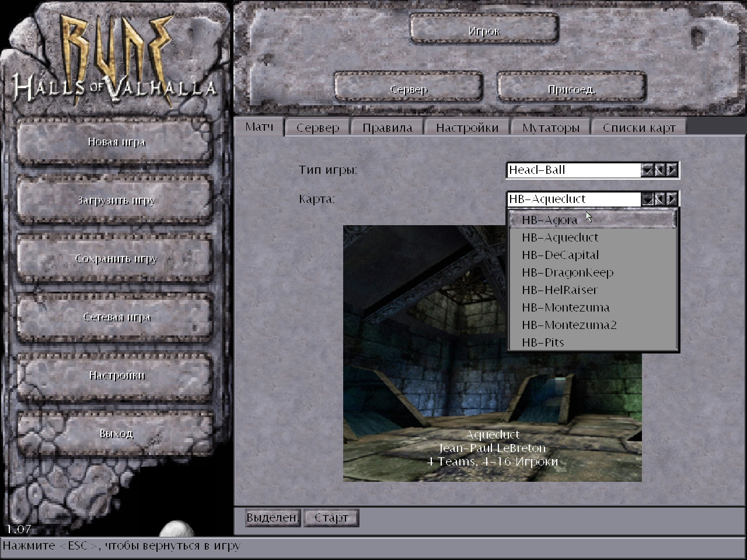
Task: Open the Сервер tab
Action: click(x=317, y=128)
